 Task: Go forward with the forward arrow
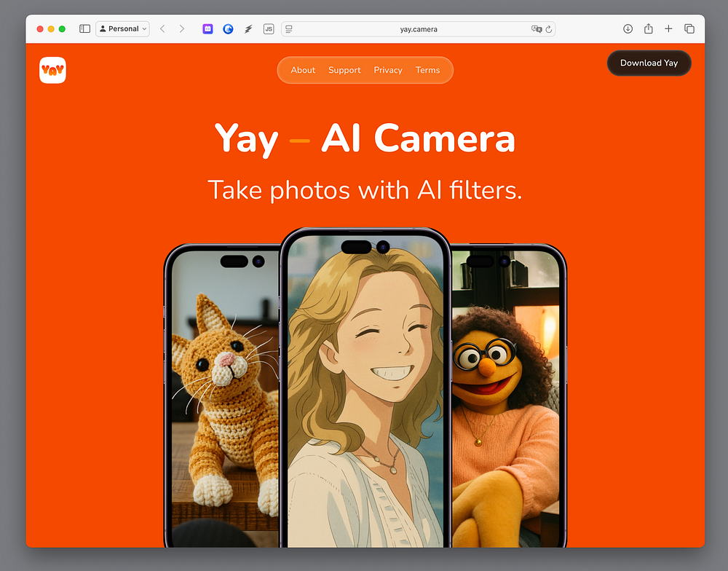[181, 29]
